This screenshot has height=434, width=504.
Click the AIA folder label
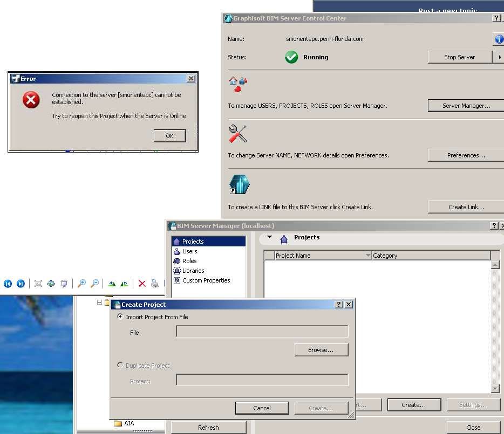click(x=129, y=423)
